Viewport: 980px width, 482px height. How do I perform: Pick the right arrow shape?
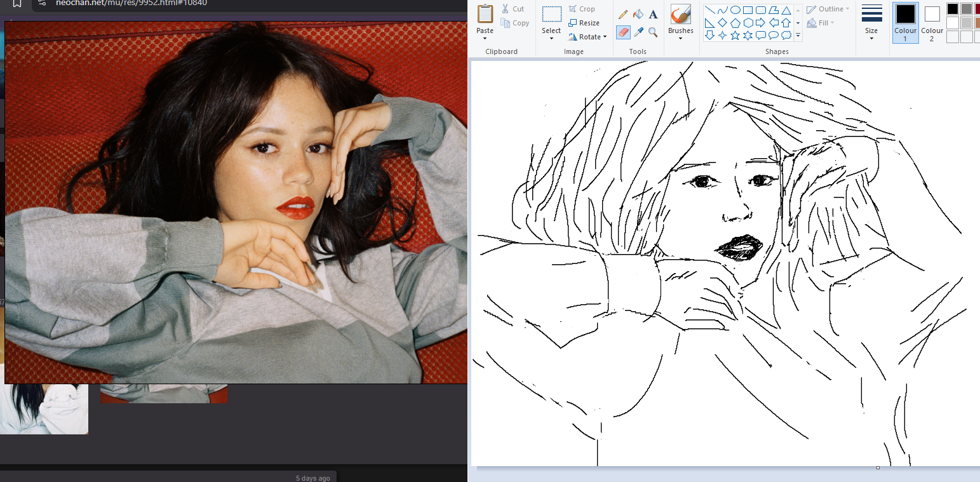(x=760, y=23)
